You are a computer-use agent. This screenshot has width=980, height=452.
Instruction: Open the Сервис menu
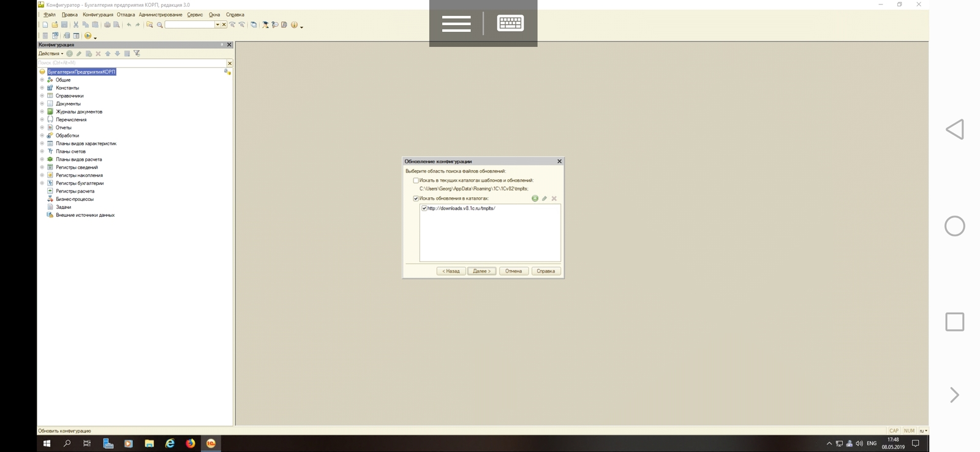click(x=195, y=15)
